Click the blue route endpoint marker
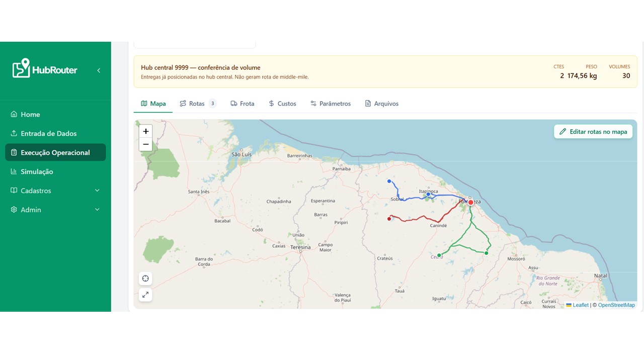This screenshot has width=644, height=362. point(389,181)
